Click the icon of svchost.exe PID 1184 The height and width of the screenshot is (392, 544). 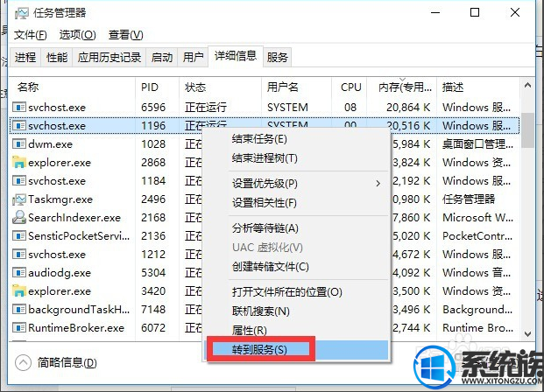(19, 180)
